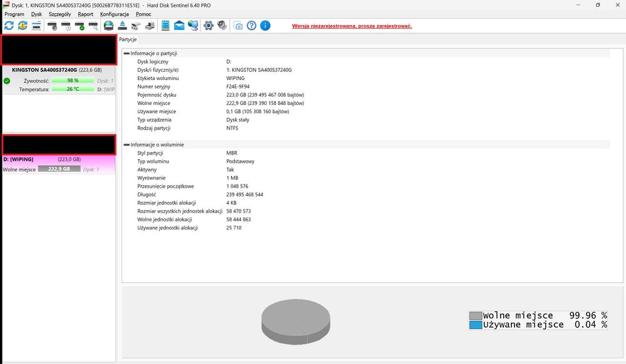Open the Szczegóły menu
626x364 pixels.
point(60,14)
